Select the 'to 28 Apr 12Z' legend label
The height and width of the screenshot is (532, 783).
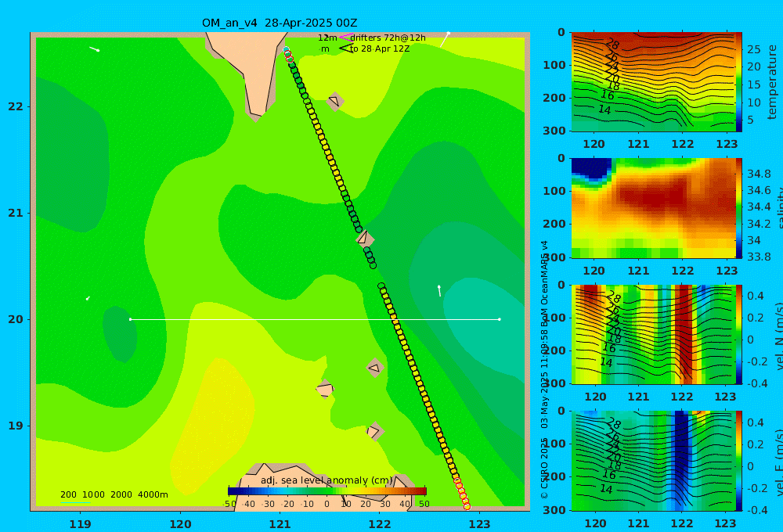coord(380,49)
